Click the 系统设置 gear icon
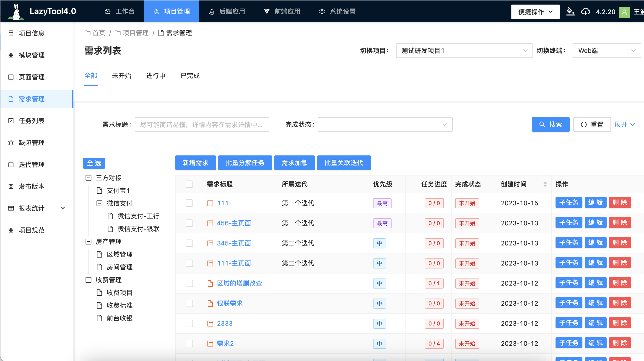Viewport: 644px width, 361px height. (322, 11)
